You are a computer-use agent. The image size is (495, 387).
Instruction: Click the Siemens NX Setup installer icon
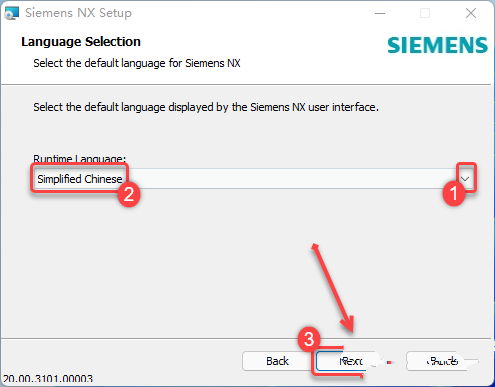tap(11, 13)
